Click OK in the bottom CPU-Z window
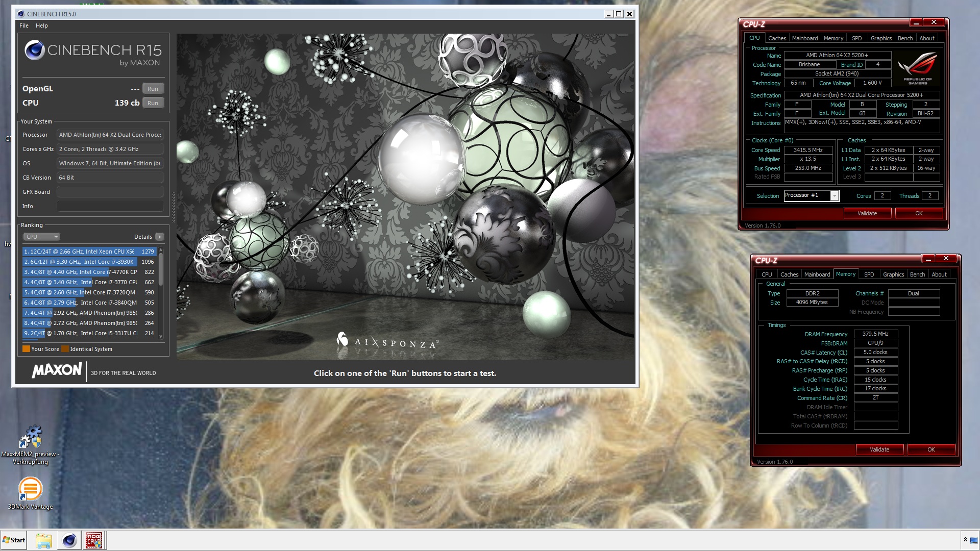The width and height of the screenshot is (980, 551). tap(931, 449)
